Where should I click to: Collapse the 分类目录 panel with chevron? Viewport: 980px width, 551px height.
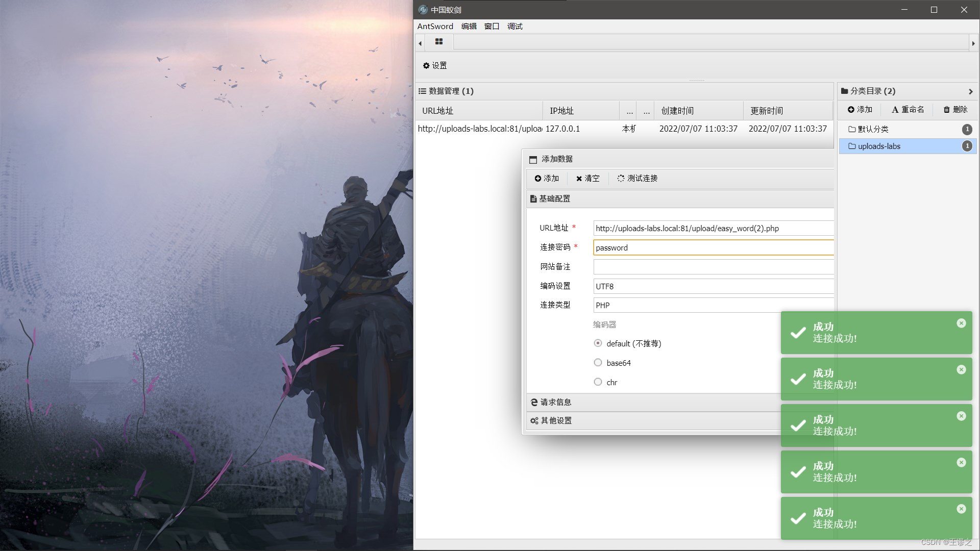click(970, 91)
